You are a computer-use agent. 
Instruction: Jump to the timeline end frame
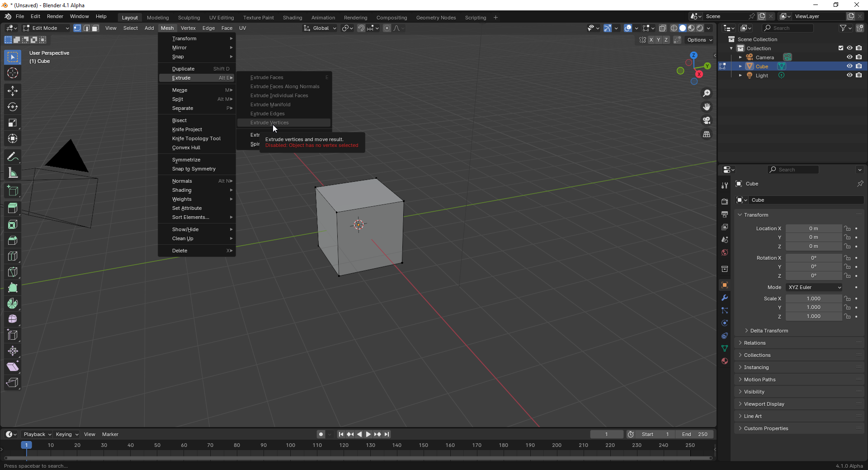(387, 434)
